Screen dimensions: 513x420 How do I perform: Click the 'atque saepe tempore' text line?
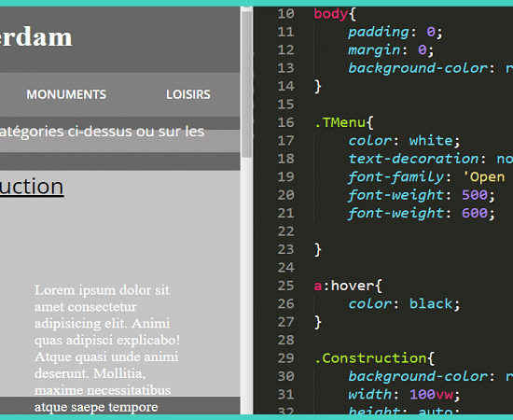click(96, 407)
